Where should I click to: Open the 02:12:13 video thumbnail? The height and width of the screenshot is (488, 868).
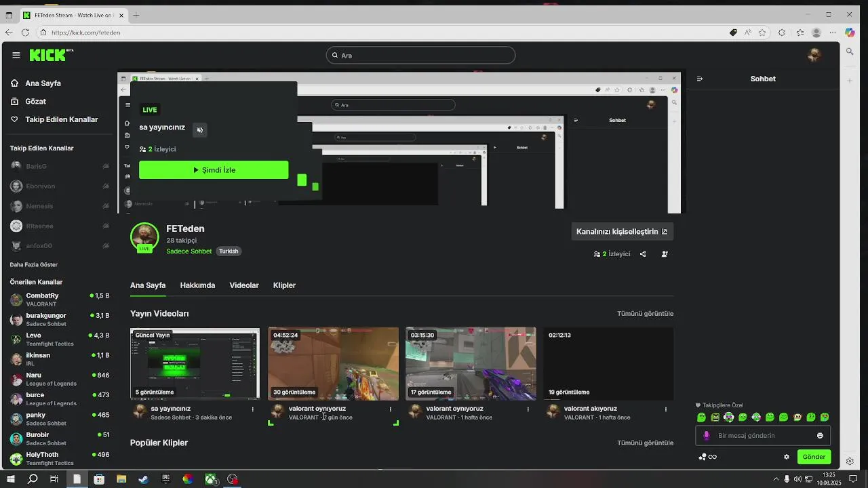coord(609,364)
